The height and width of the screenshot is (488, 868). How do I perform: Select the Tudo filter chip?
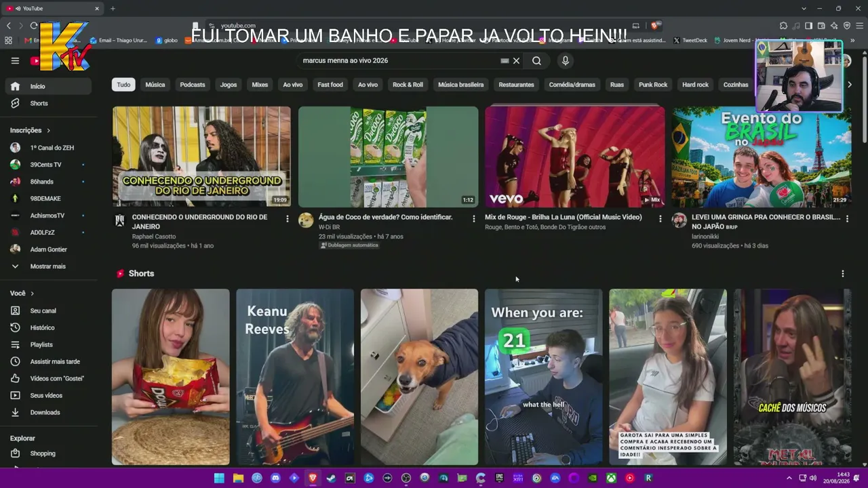[x=123, y=85]
